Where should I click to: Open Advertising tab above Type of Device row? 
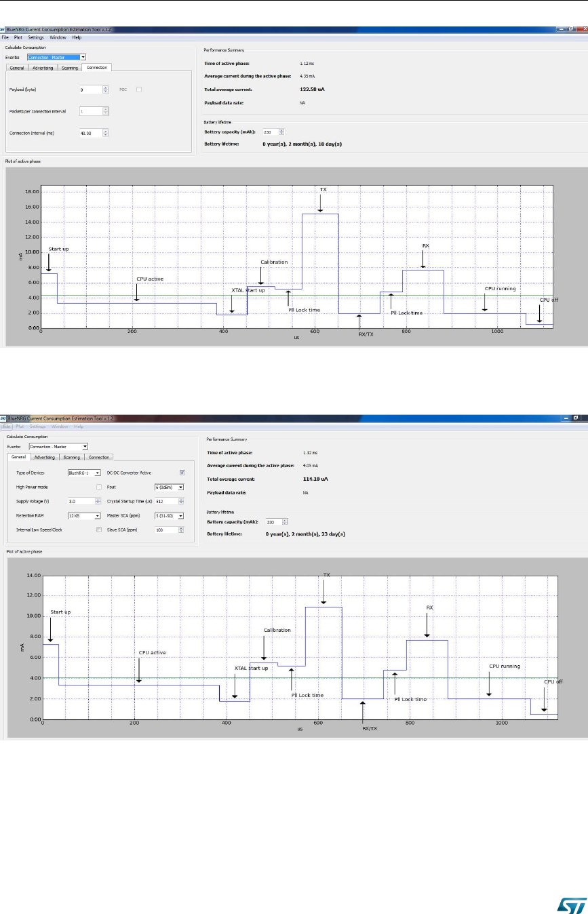(x=45, y=458)
